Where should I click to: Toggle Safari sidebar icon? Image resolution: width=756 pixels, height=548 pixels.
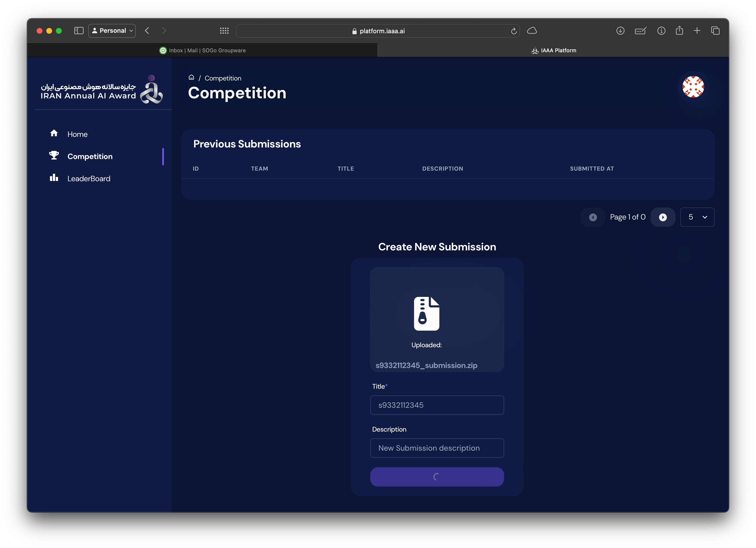point(79,31)
